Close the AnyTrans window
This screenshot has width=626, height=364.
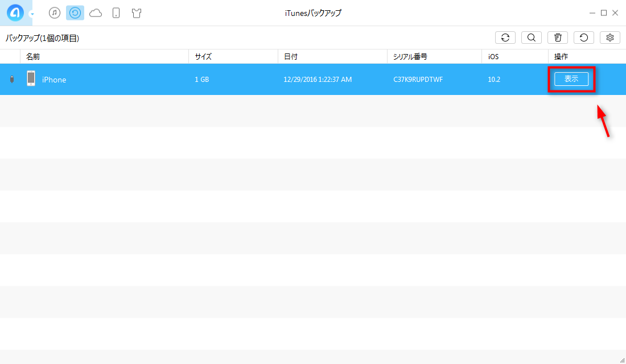615,13
